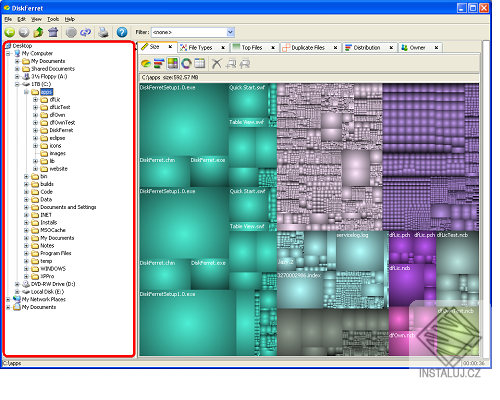Viewport: 500px width, 400px height.
Task: Open the File menu
Action: 8,19
